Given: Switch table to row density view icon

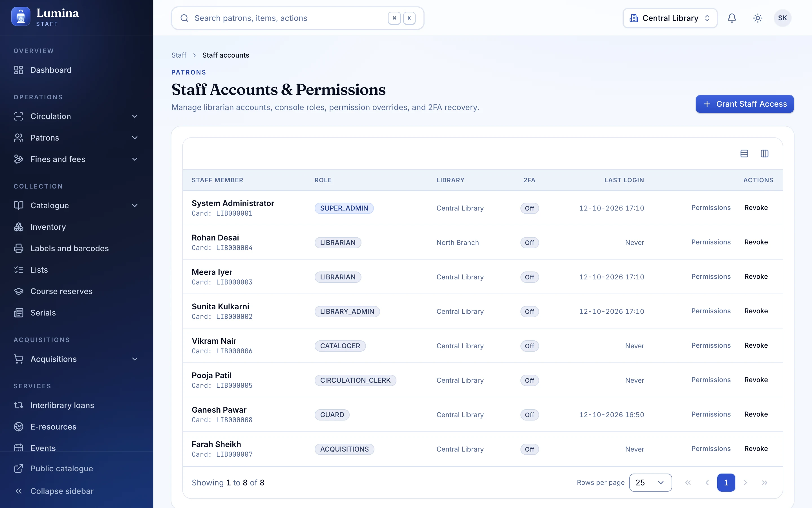Looking at the screenshot, I should coord(744,154).
